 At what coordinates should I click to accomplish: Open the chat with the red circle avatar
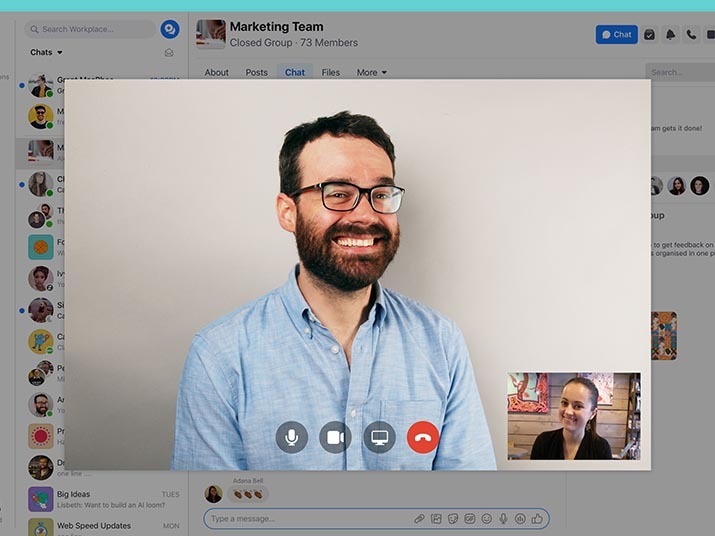pyautogui.click(x=41, y=436)
